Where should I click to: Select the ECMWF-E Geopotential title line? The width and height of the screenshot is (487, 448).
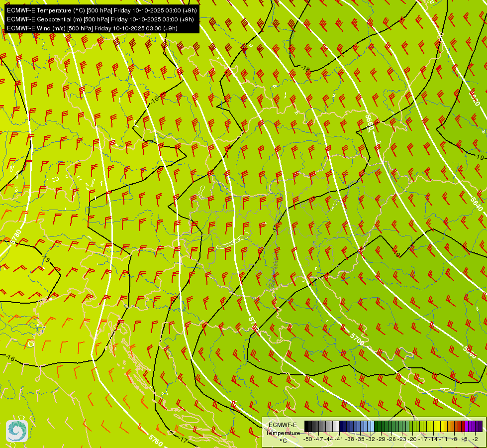click(100, 19)
